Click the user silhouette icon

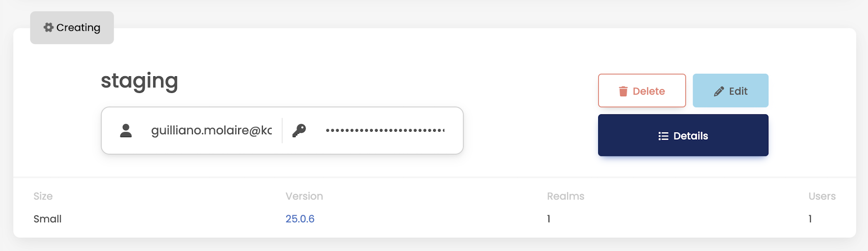click(x=126, y=131)
